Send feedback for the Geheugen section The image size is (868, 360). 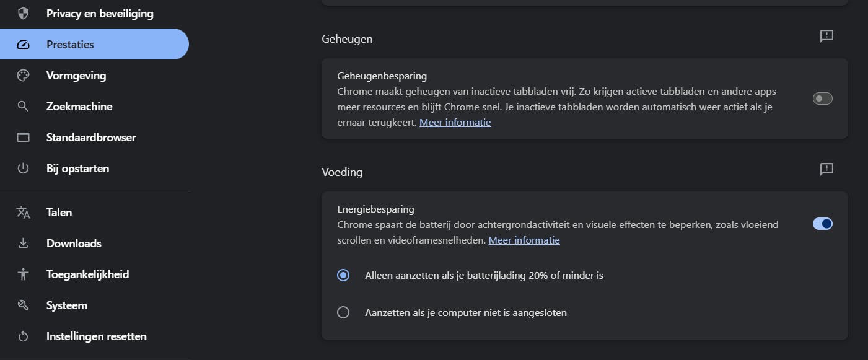[x=826, y=36]
